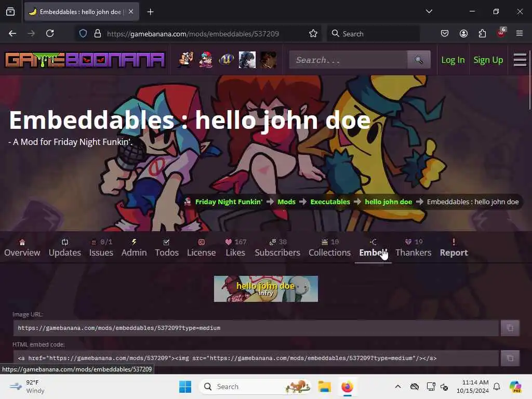The width and height of the screenshot is (532, 399).
Task: Open the dark-haired character game icon
Action: coord(247,60)
